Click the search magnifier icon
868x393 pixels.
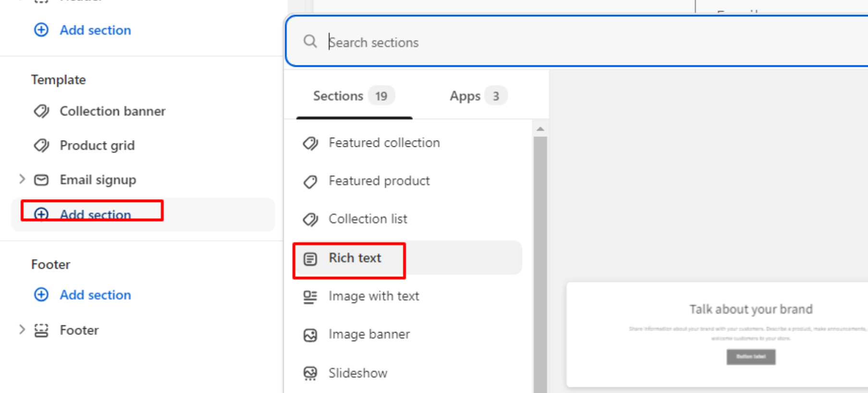[x=310, y=41]
